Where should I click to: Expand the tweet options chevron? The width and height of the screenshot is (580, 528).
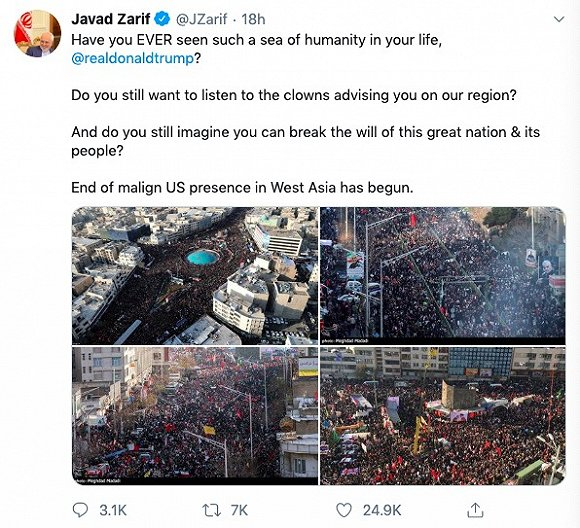tap(559, 19)
